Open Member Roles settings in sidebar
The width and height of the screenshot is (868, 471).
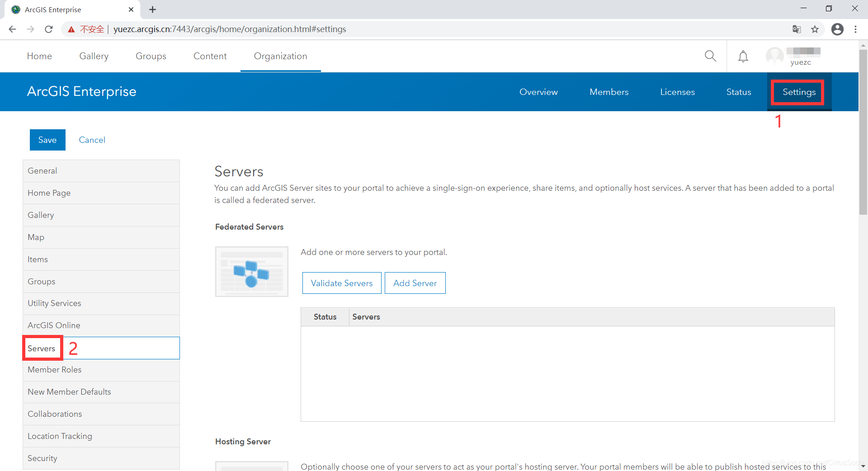point(101,370)
